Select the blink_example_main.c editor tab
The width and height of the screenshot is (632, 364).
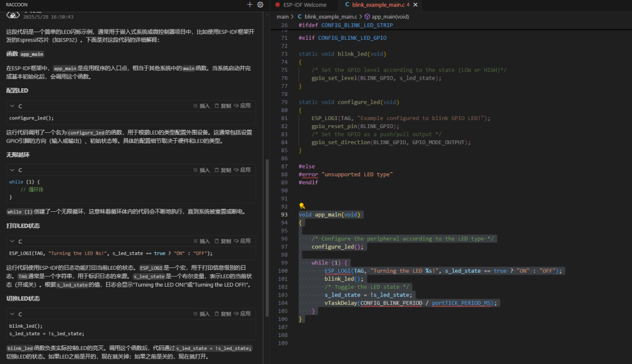point(377,5)
